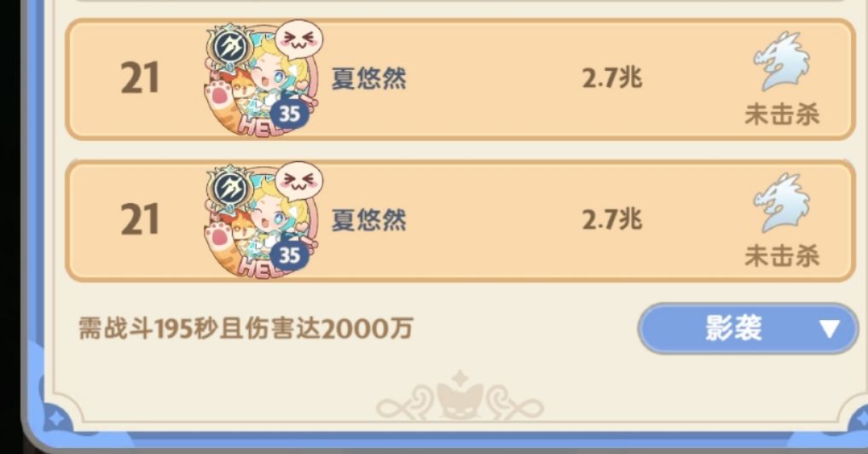Viewport: 868px width, 454px height.
Task: Tap the level 35 badge on the lower avatar
Action: [290, 255]
